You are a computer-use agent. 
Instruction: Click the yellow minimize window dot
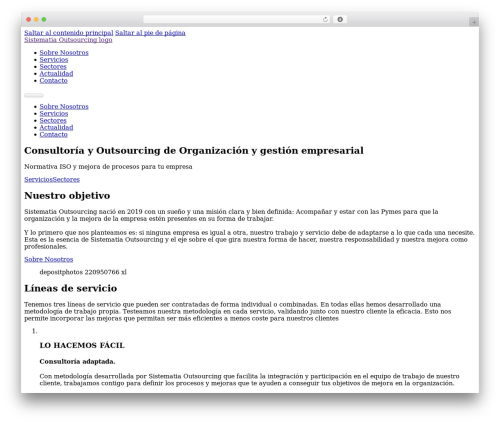pyautogui.click(x=36, y=19)
